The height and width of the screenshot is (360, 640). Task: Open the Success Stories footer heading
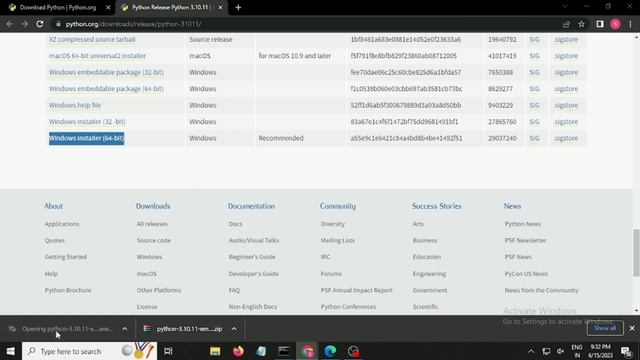point(437,206)
